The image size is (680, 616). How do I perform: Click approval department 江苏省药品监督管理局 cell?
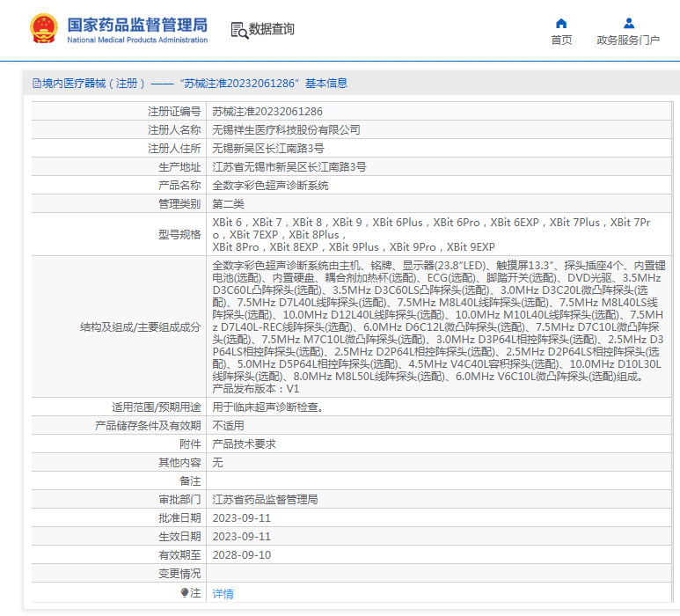pos(265,500)
